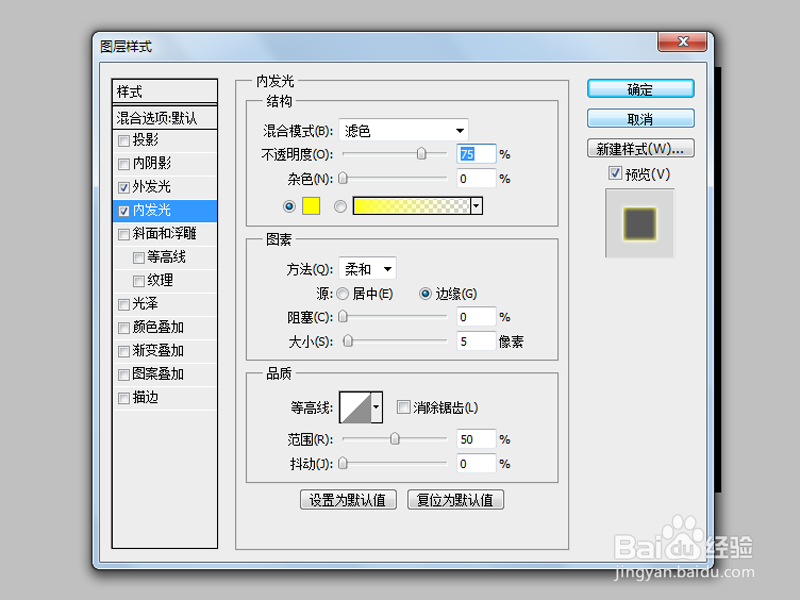The image size is (800, 600).
Task: Enable the 图案叠加 pattern overlay checkbox
Action: [x=123, y=375]
